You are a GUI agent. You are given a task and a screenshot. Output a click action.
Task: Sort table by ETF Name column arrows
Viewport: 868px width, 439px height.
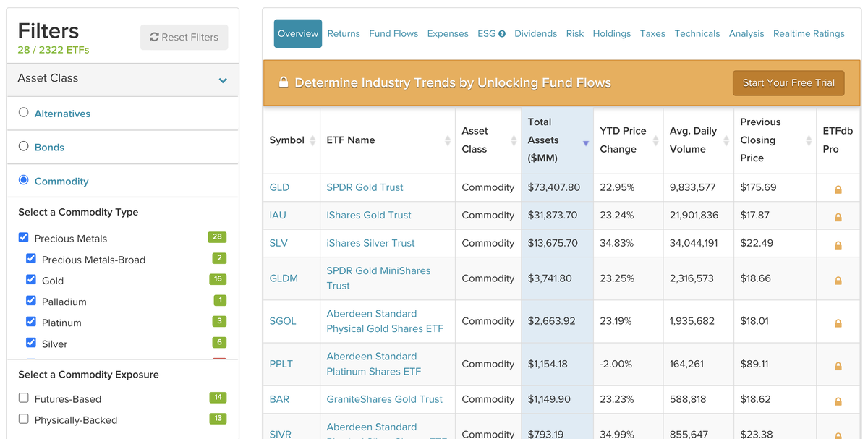click(448, 140)
